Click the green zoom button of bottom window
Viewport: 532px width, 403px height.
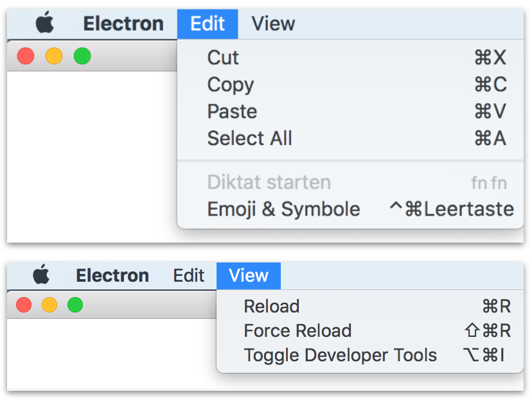[x=75, y=305]
